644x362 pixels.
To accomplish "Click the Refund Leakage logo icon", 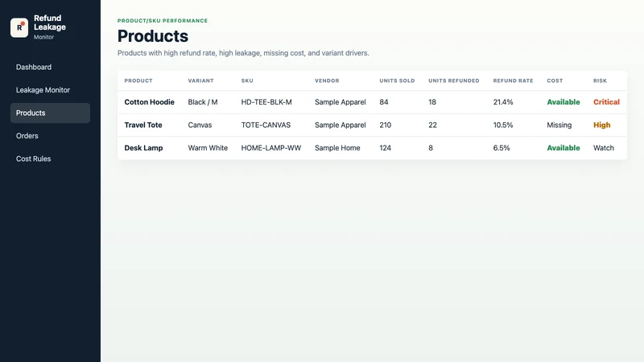I will coord(19,27).
